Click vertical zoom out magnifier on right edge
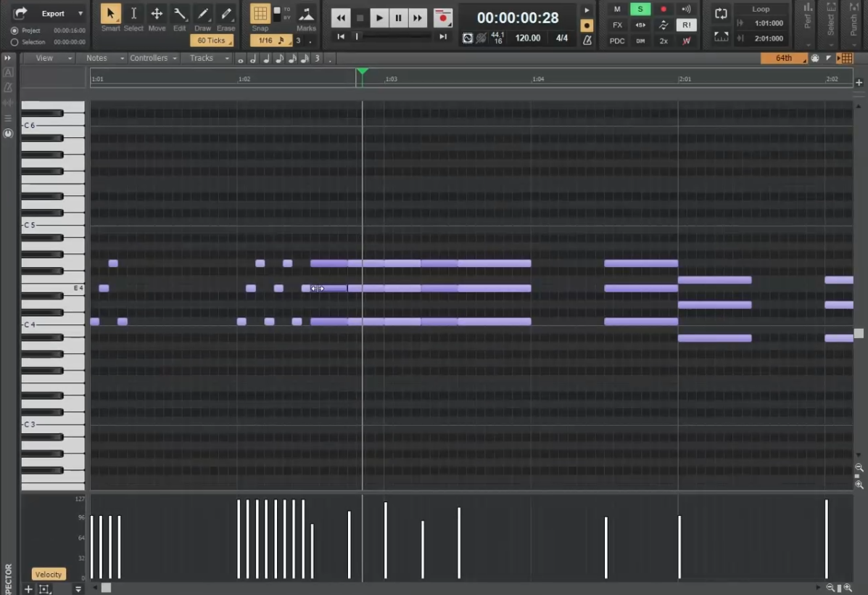Screen dimensions: 868x595 click(859, 467)
